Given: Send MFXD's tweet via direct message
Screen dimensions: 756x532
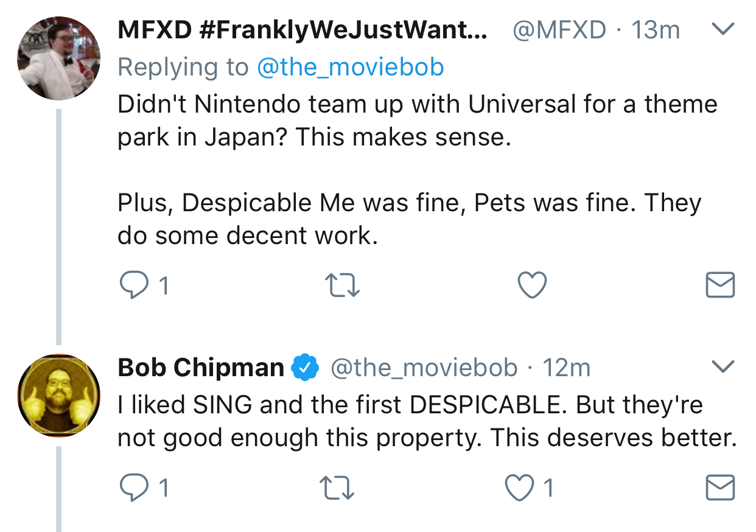Looking at the screenshot, I should point(720,285).
